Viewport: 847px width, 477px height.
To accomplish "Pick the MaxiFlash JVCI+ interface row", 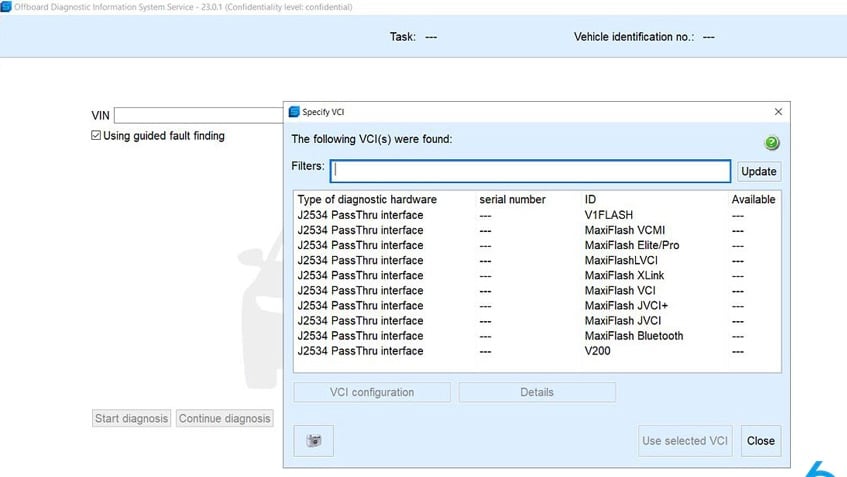I will (x=536, y=306).
